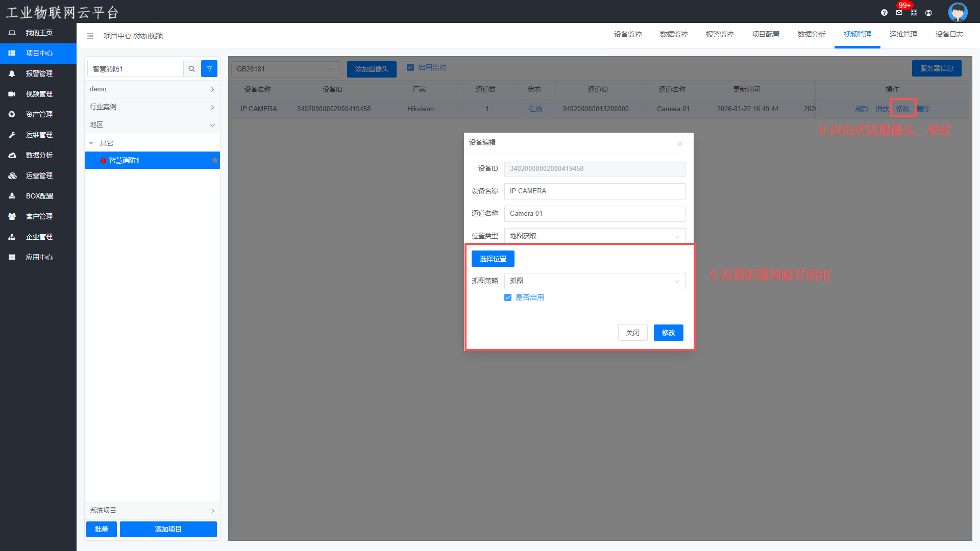980x551 pixels.
Task: Expand the demo project group
Action: tap(152, 89)
